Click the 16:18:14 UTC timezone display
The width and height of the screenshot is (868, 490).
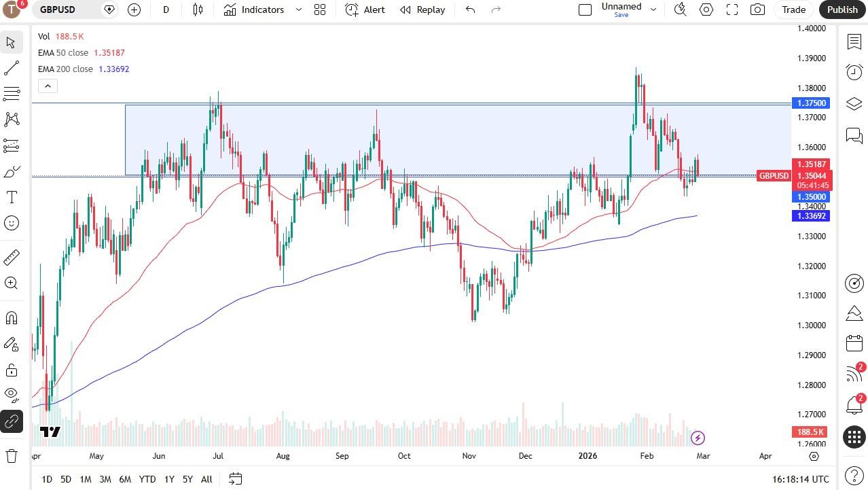(x=802, y=479)
